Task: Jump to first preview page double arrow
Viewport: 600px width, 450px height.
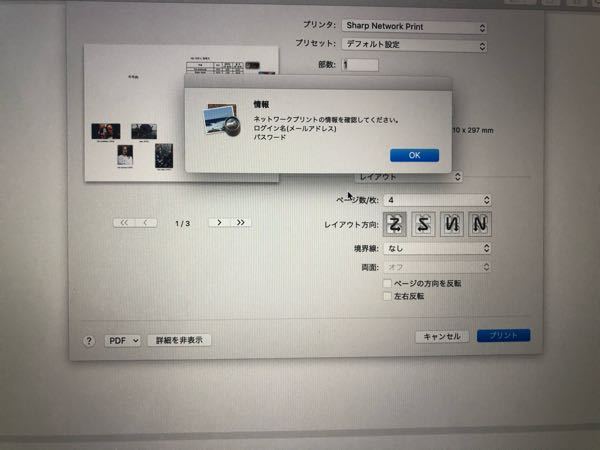Action: [124, 223]
